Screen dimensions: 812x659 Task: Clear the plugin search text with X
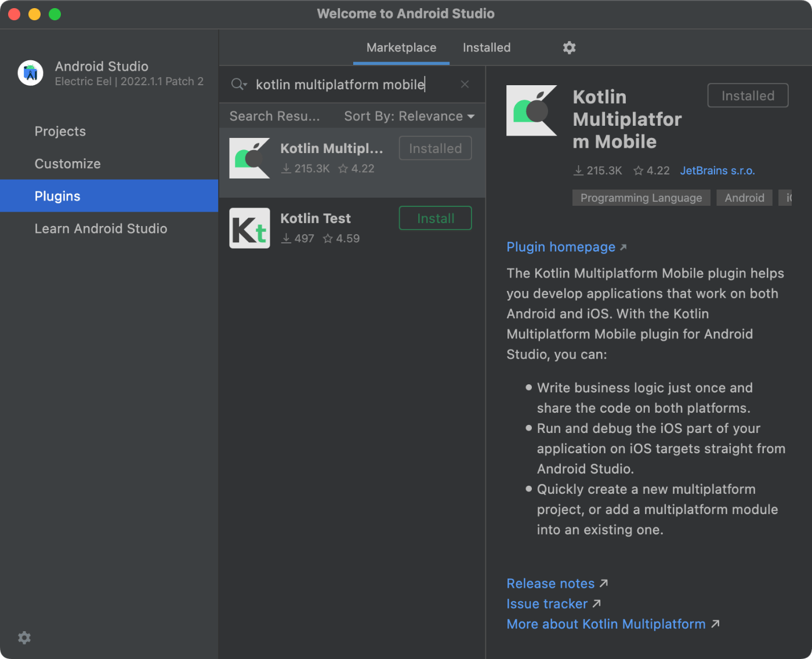[465, 84]
